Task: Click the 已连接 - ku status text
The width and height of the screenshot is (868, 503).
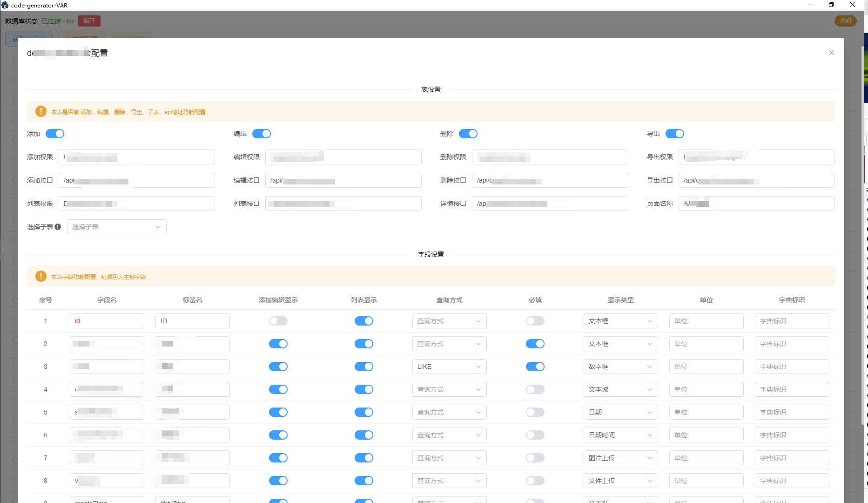Action: tap(58, 21)
